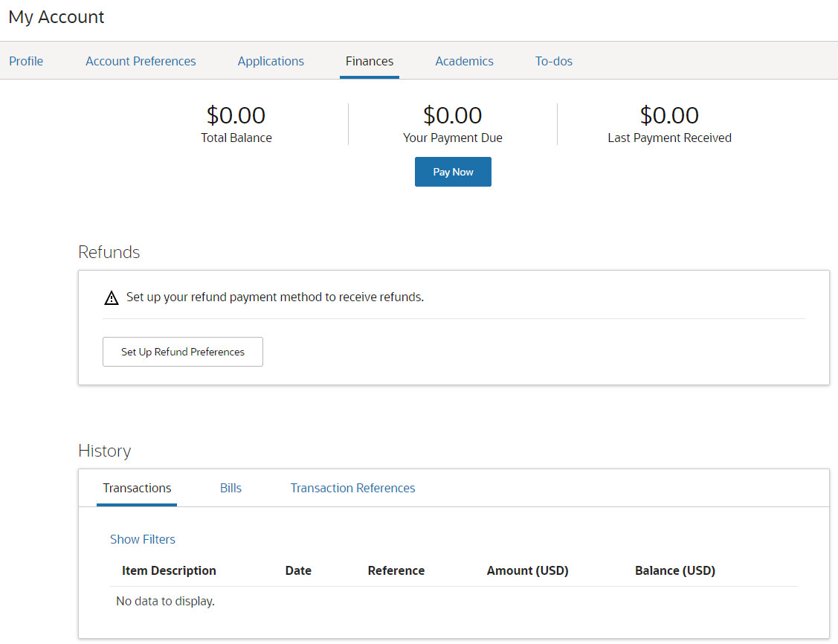Sort by Item Description column header
This screenshot has width=838, height=644.
coord(169,570)
